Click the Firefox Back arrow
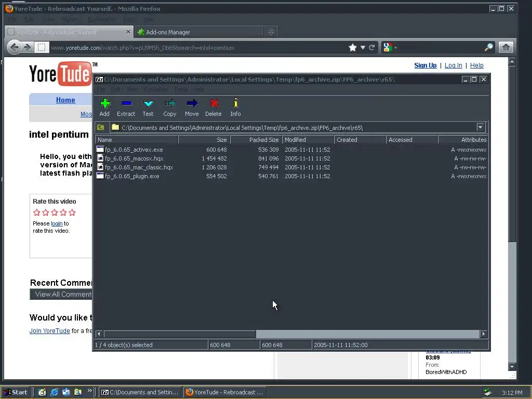Image resolution: width=532 pixels, height=399 pixels. pyautogui.click(x=14, y=47)
